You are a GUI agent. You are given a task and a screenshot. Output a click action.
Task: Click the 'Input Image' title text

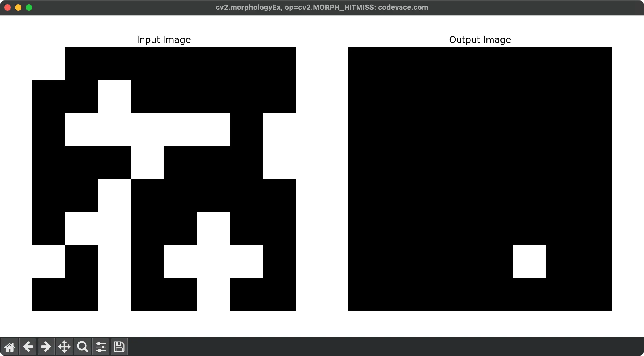[x=164, y=40]
